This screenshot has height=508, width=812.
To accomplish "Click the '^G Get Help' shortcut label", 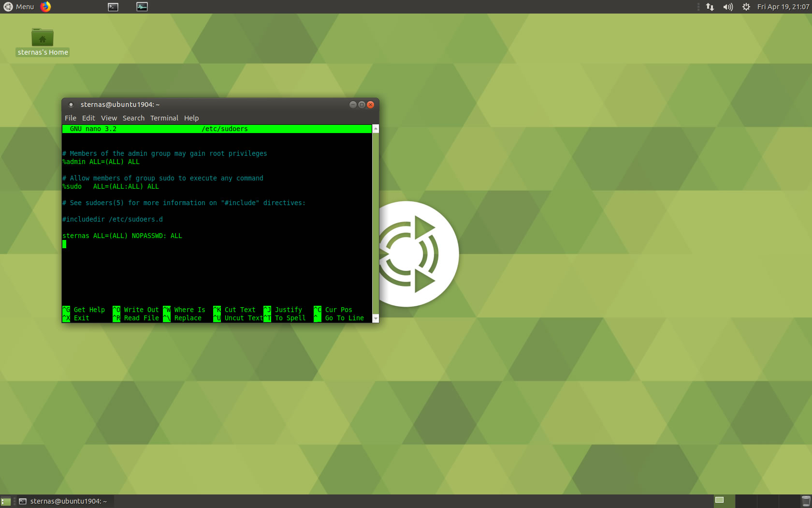I will pyautogui.click(x=84, y=310).
